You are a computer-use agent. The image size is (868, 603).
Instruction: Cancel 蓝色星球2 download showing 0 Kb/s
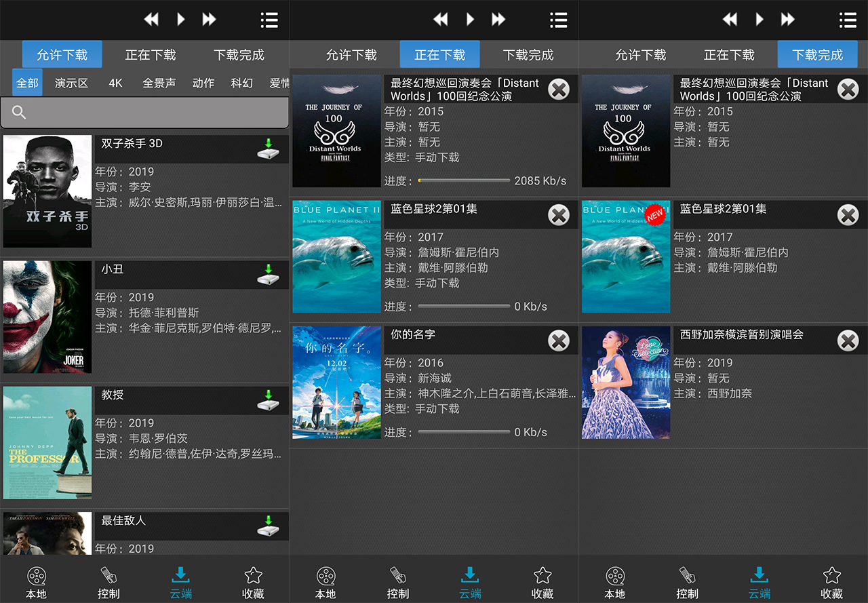coord(558,215)
